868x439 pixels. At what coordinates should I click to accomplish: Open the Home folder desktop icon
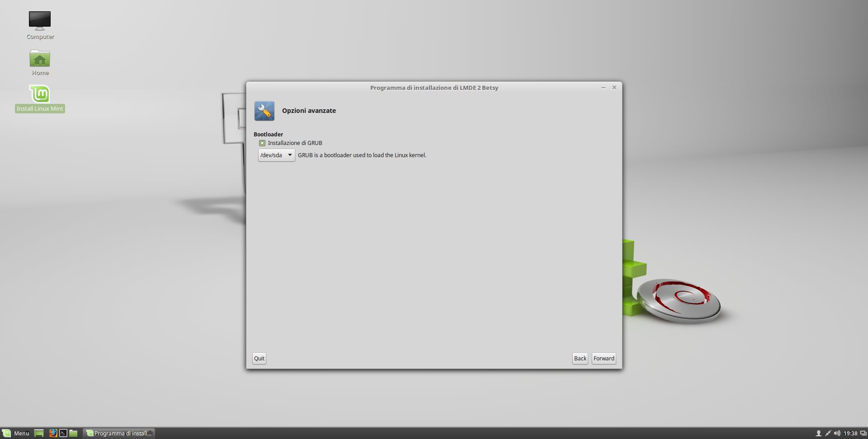[40, 62]
